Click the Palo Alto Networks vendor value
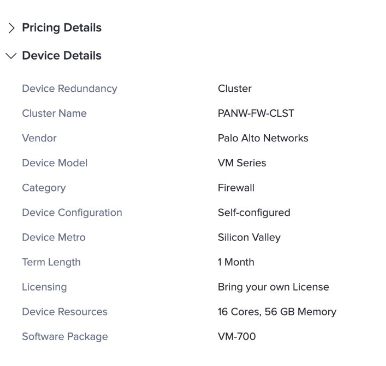This screenshot has height=366, width=386. click(x=263, y=138)
